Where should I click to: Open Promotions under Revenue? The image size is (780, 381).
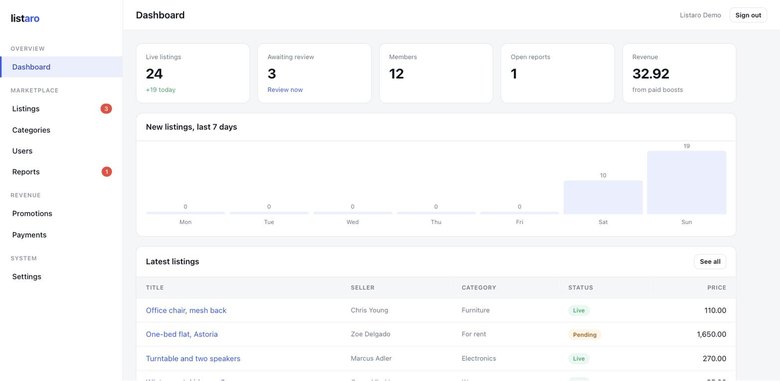pos(61,213)
